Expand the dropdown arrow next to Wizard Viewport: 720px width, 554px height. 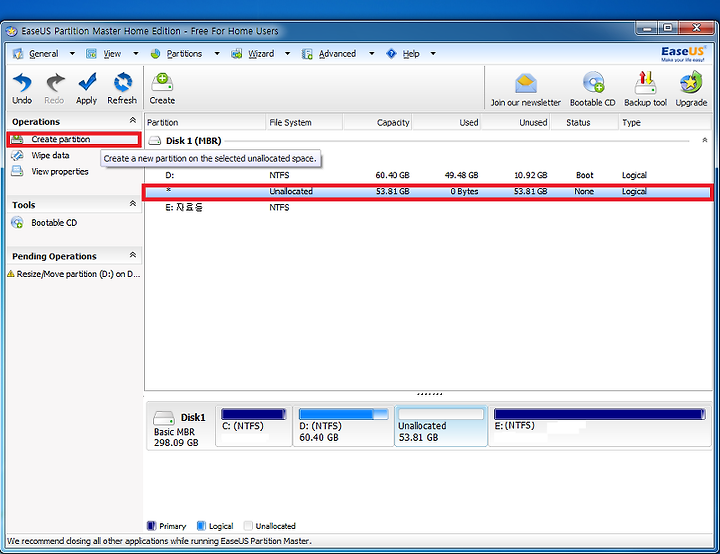click(287, 54)
